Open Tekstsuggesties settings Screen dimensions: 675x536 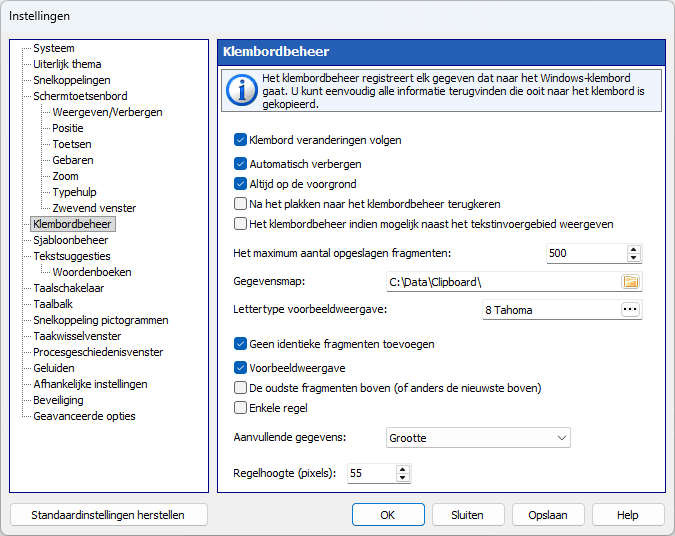click(x=72, y=256)
